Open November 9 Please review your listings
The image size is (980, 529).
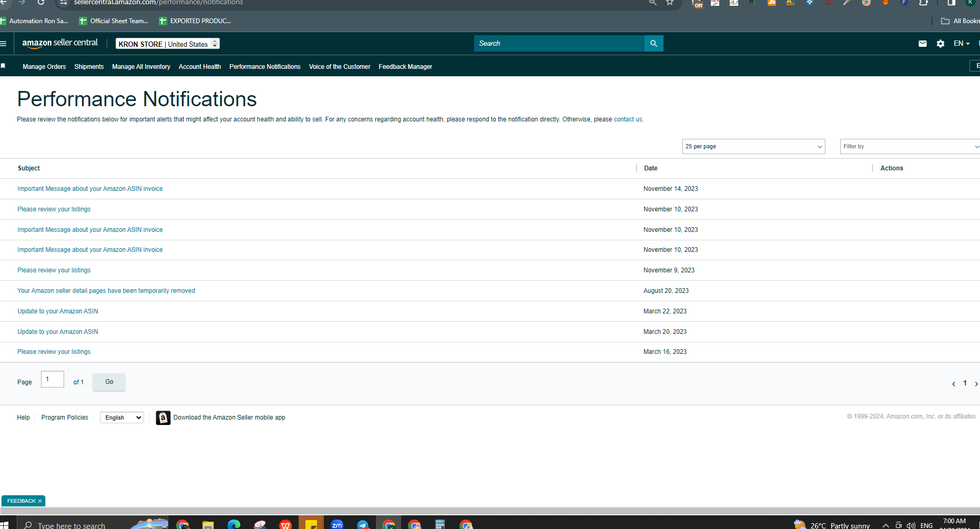54,270
